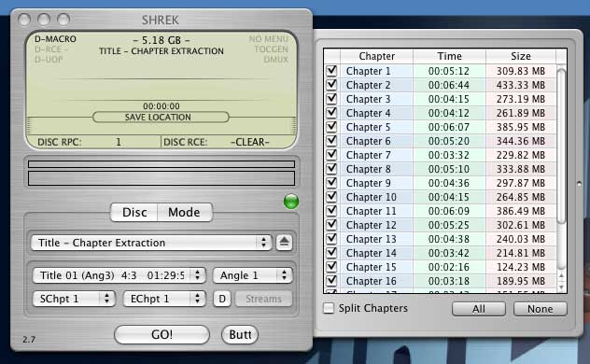Click the scrollbar down arrow in chapter list
Viewport: 590px width, 364px height.
561,287
